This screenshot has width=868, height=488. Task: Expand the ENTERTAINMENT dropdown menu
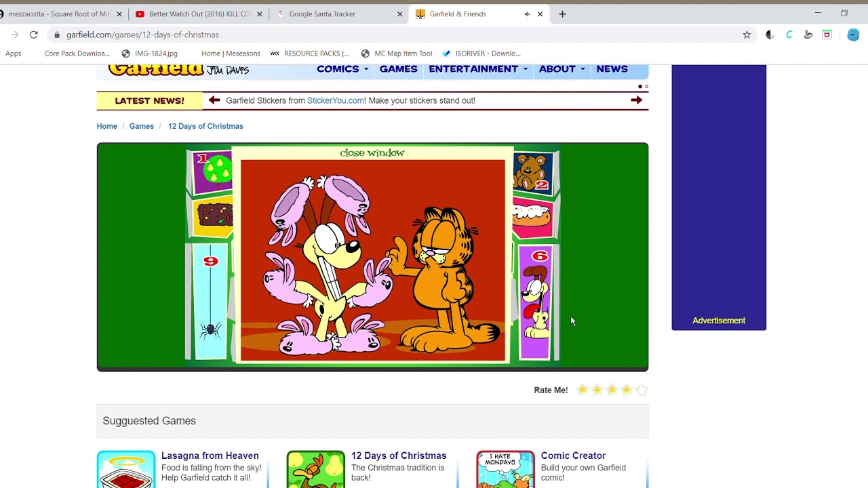coord(478,69)
